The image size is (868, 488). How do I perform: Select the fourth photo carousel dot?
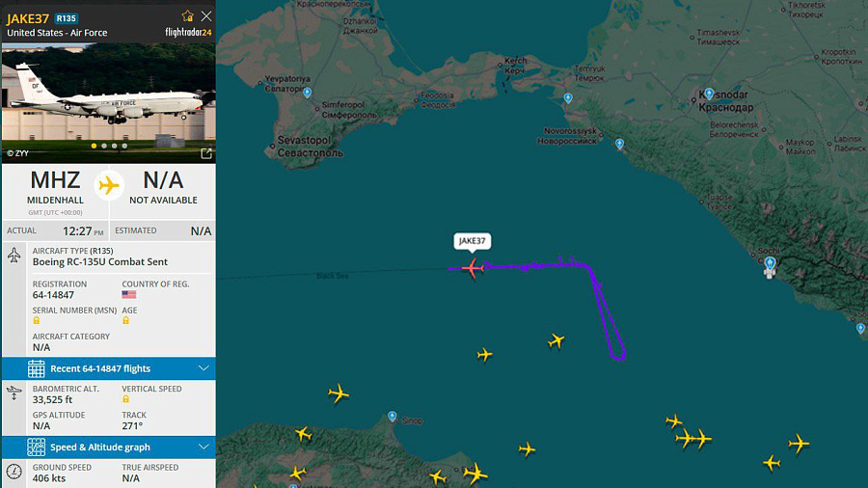(124, 146)
